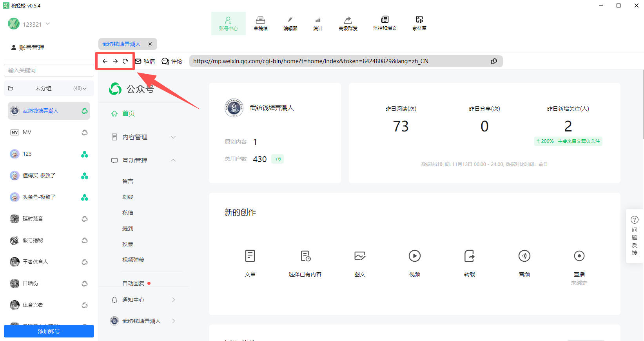Close the 武纺钱塘弄潮人 tab
This screenshot has width=644, height=341.
tap(150, 44)
